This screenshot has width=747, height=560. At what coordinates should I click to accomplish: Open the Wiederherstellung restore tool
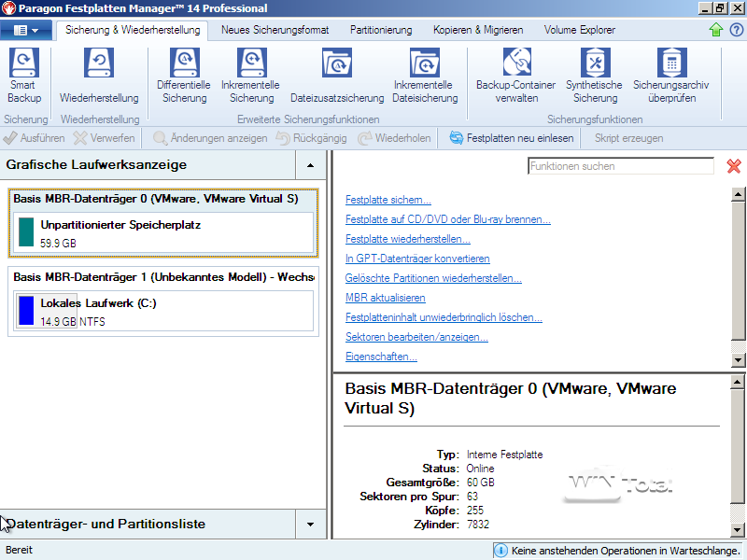tap(99, 77)
